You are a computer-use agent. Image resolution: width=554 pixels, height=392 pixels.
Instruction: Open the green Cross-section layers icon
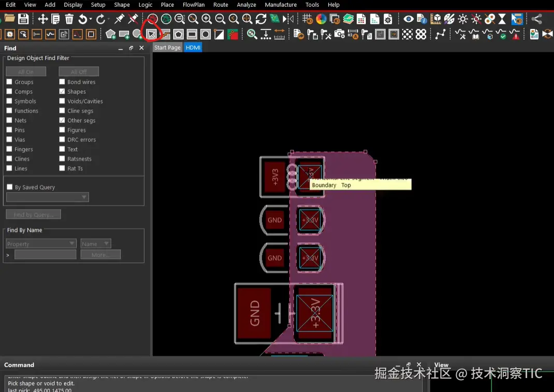coord(348,19)
